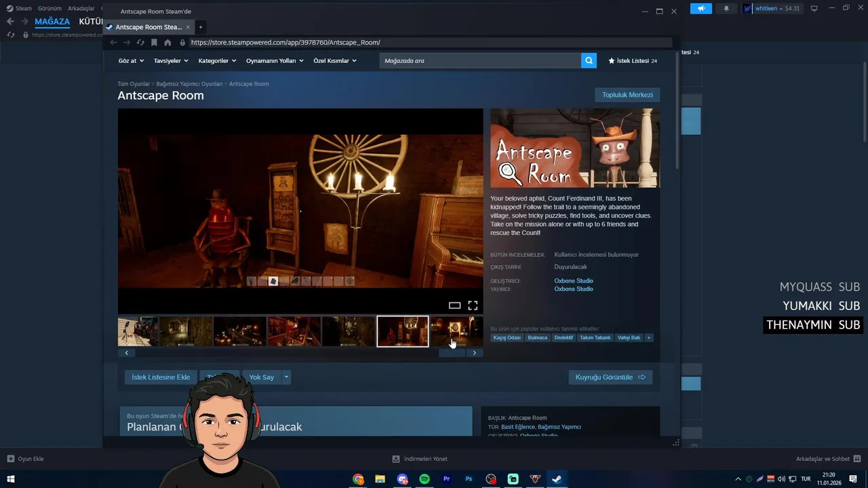Open the Arkadaşlar menu
The height and width of the screenshot is (488, 868).
pos(81,8)
